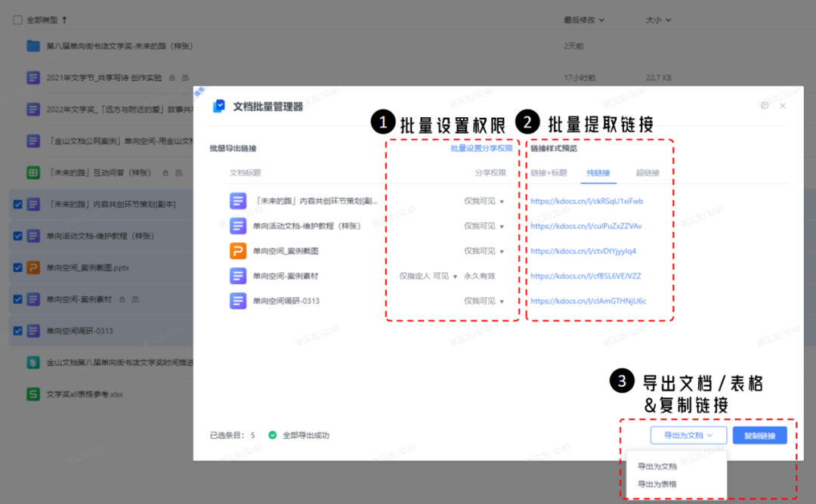The width and height of the screenshot is (816, 504).
Task: Click 批量设置分享权限 link
Action: click(x=481, y=148)
